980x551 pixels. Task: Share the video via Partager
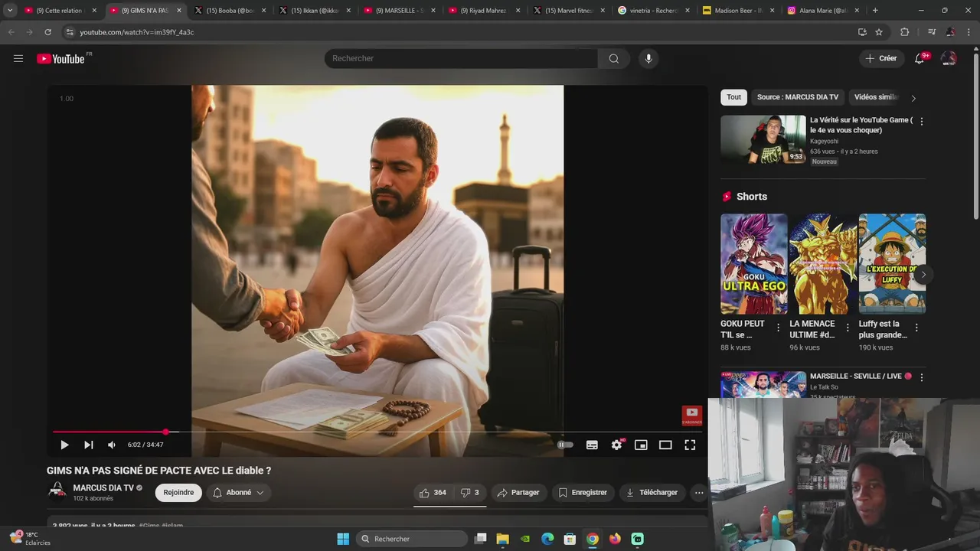[x=518, y=493]
